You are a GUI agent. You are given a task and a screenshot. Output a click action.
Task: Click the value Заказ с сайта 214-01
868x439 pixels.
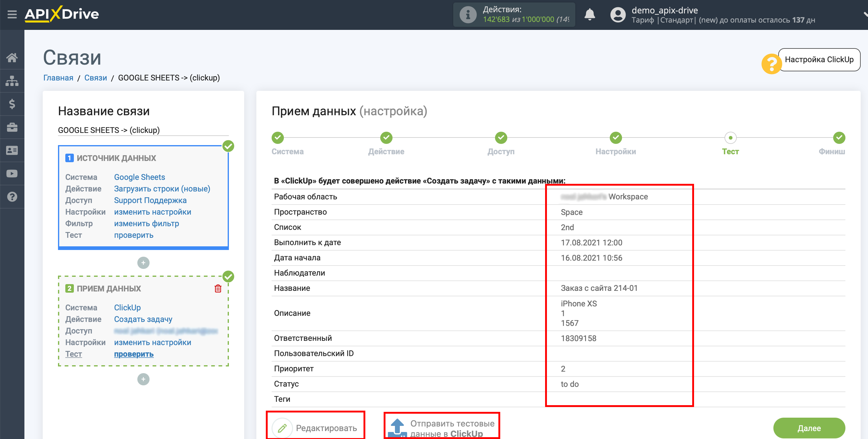(x=599, y=288)
